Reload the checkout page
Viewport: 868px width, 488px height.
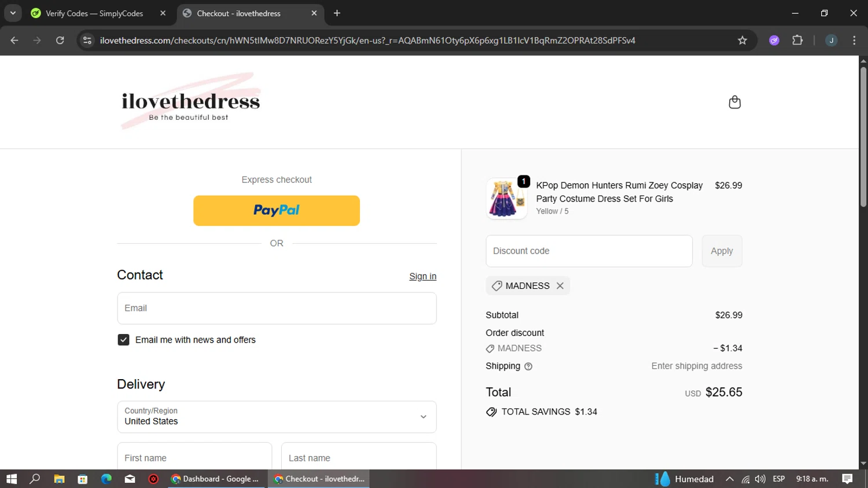(60, 40)
